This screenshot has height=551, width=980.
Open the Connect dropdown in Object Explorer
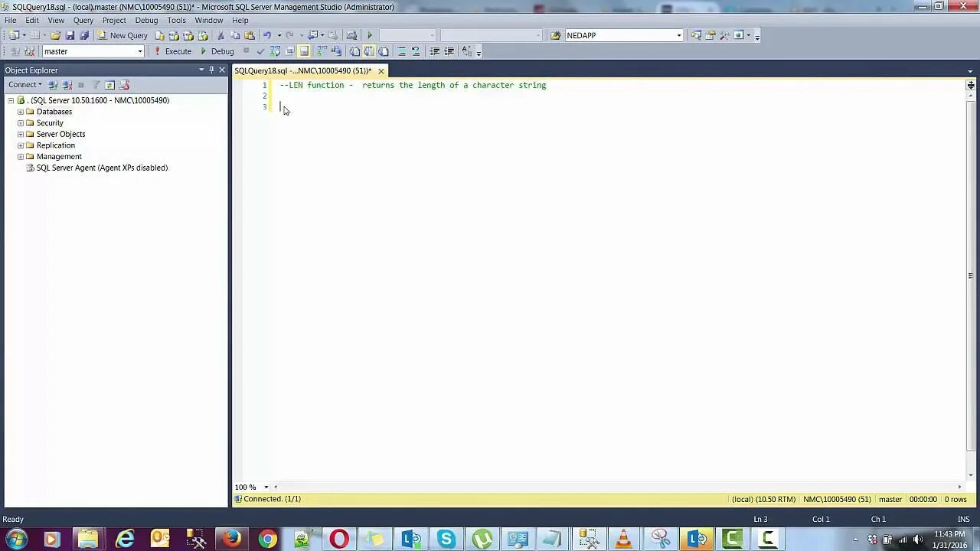(x=25, y=85)
